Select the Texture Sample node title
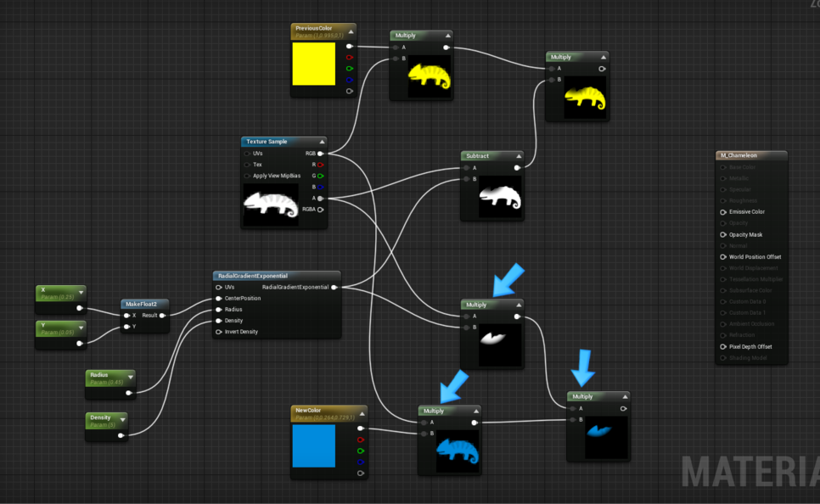 267,142
